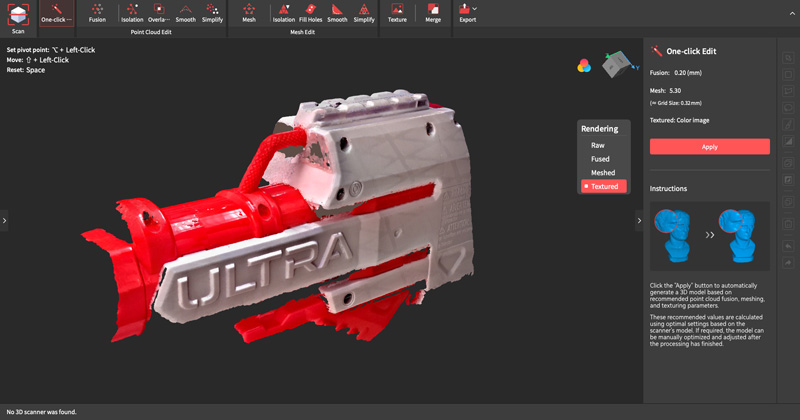Open Mesh Edit Isolation tool
Image resolution: width=800 pixels, height=420 pixels.
284,14
